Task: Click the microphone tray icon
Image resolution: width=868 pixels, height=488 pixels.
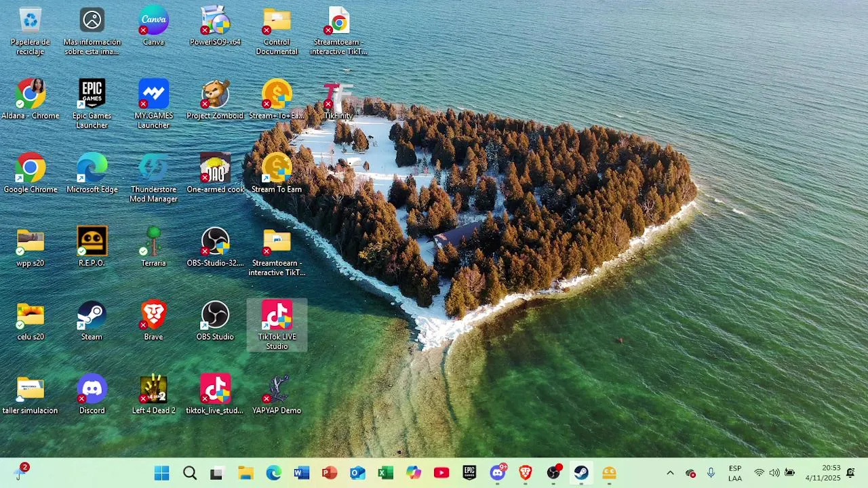Action: (711, 473)
